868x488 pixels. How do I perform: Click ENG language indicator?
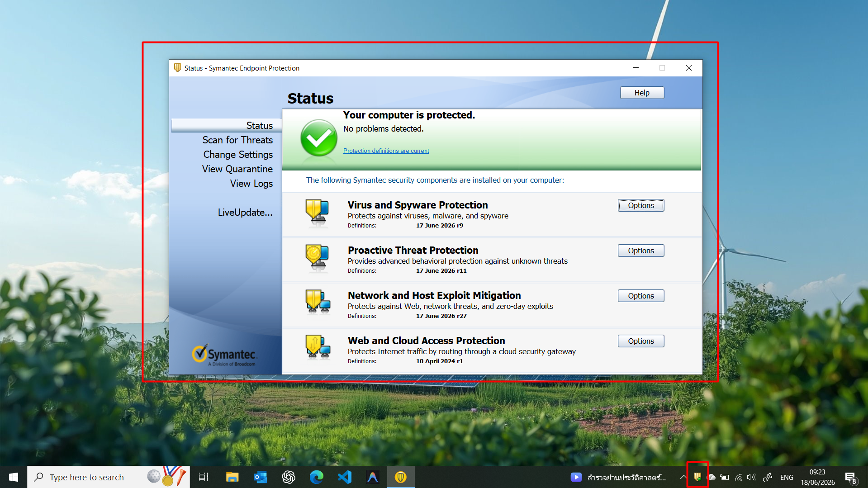click(x=787, y=477)
